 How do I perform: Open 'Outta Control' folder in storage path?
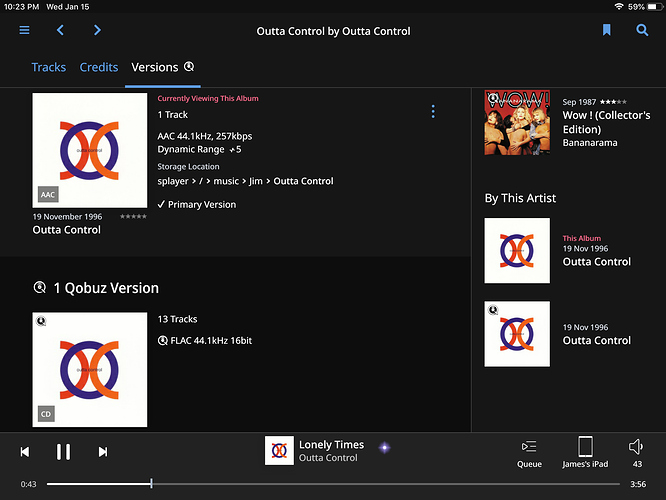(x=303, y=181)
